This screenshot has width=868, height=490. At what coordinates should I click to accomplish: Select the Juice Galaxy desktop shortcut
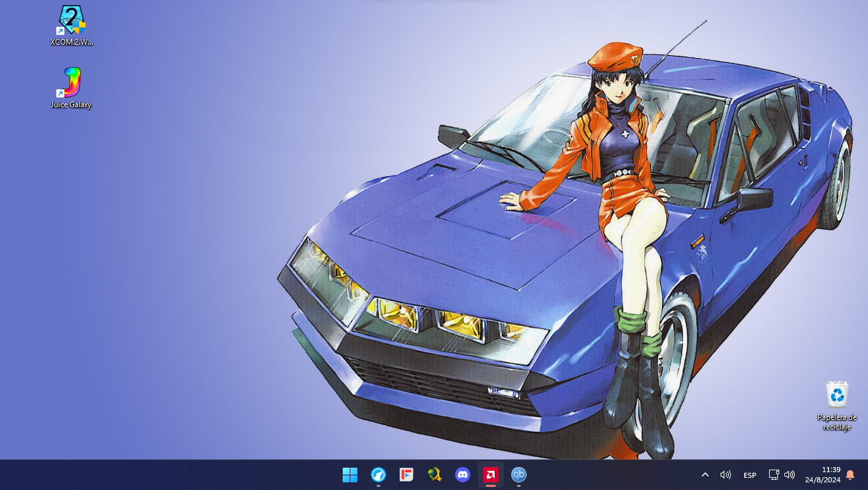pyautogui.click(x=71, y=88)
